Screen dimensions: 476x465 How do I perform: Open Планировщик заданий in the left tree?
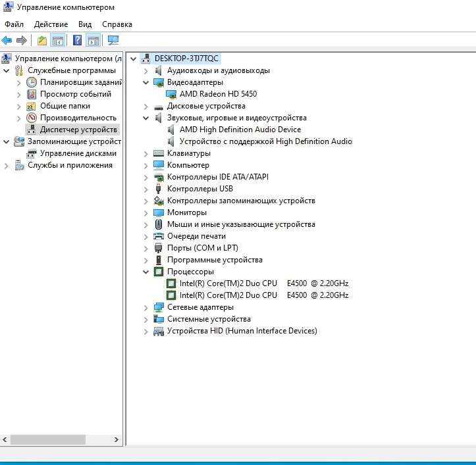(80, 82)
